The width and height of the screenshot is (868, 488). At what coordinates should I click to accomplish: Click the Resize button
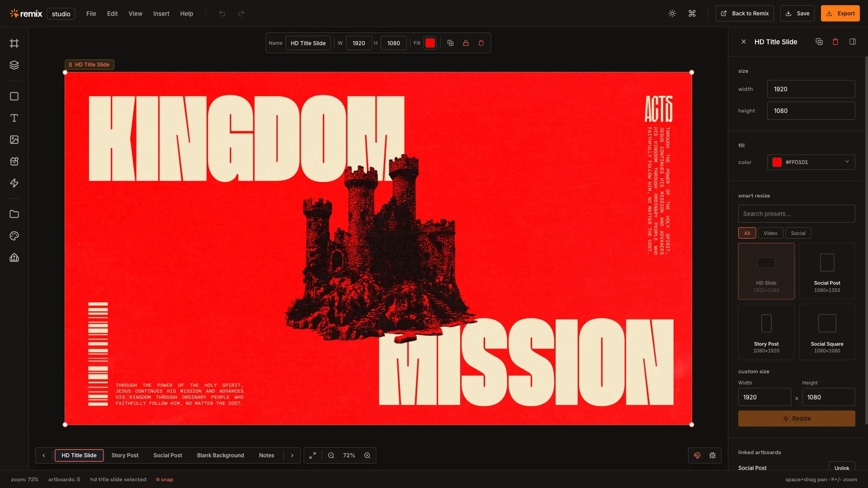(797, 418)
